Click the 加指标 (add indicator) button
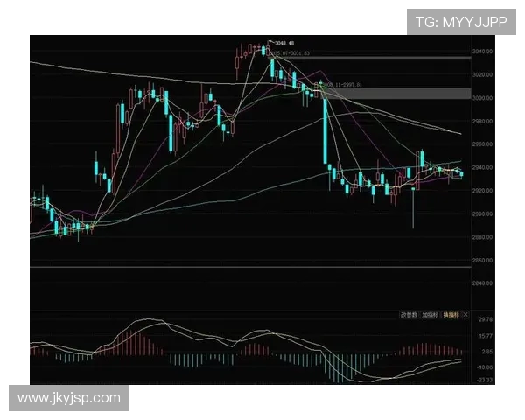This screenshot has height=420, width=525. (430, 314)
